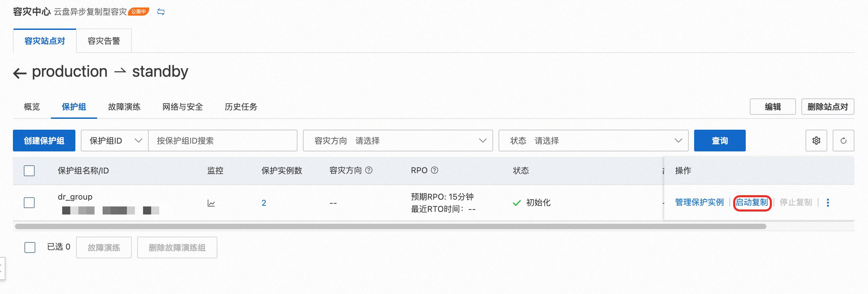
Task: Click the 创建保护组 button
Action: pyautogui.click(x=44, y=141)
